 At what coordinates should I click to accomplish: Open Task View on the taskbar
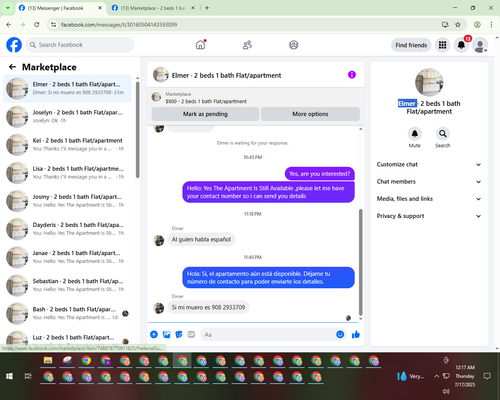tap(28, 376)
